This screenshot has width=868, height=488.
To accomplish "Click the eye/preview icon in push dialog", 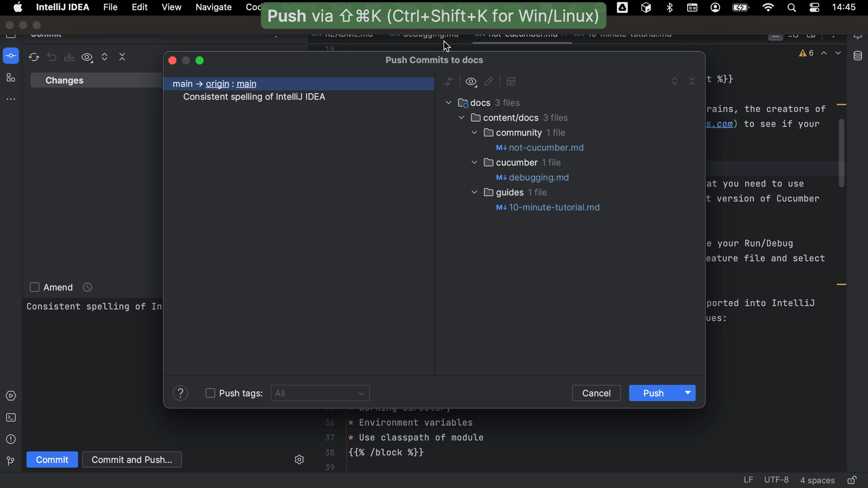I will (x=471, y=81).
